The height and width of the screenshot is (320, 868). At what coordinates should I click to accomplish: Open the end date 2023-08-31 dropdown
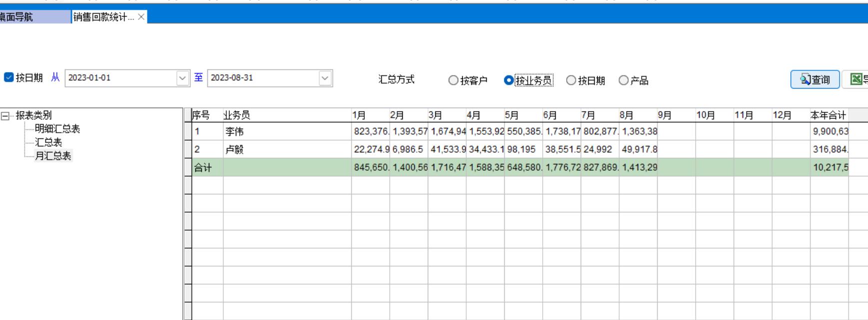click(325, 78)
